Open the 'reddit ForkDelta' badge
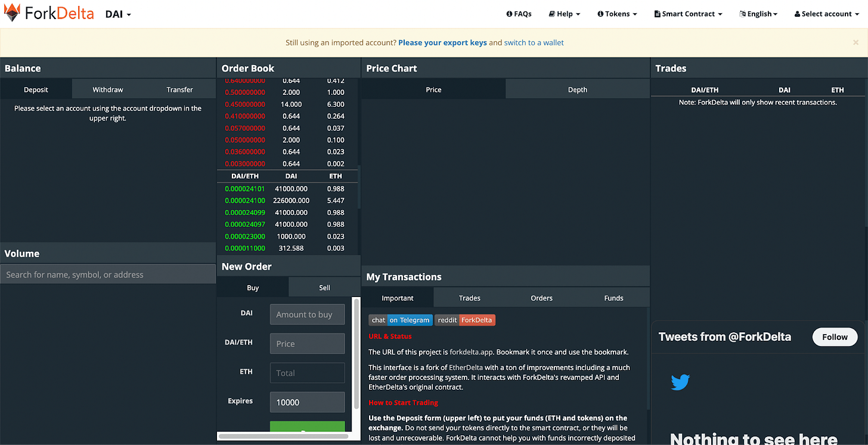The width and height of the screenshot is (868, 445). pos(465,320)
